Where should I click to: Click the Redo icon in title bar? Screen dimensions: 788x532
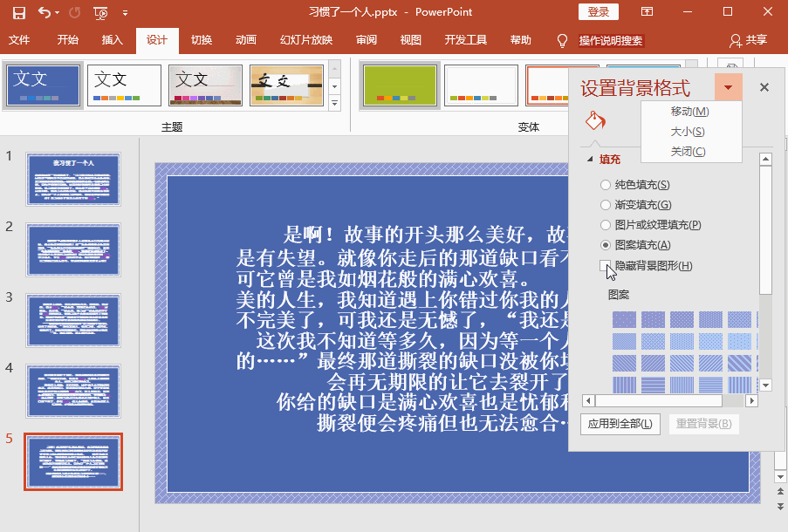click(74, 12)
